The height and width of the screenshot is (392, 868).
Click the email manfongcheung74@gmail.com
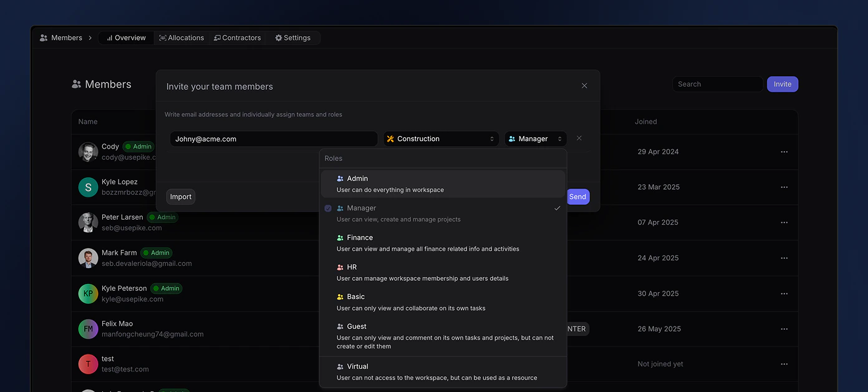click(153, 334)
